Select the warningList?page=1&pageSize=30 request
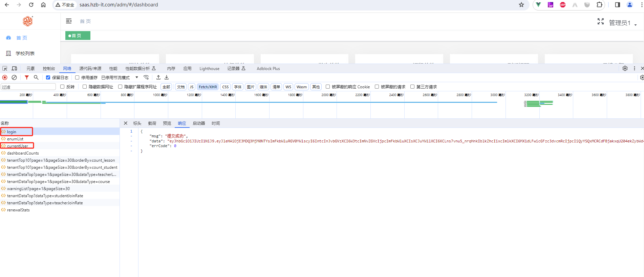The width and height of the screenshot is (644, 277). pyautogui.click(x=60, y=188)
